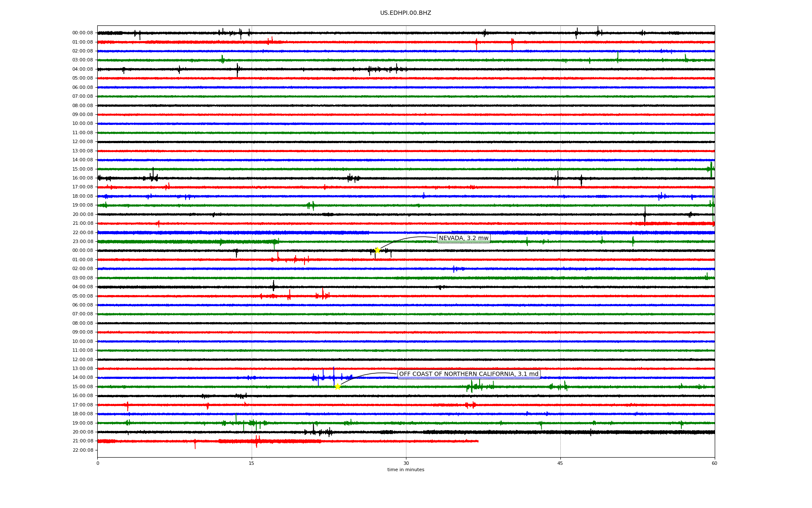The height and width of the screenshot is (508, 812).
Task: Click the x-axis tick label 15
Action: [252, 463]
